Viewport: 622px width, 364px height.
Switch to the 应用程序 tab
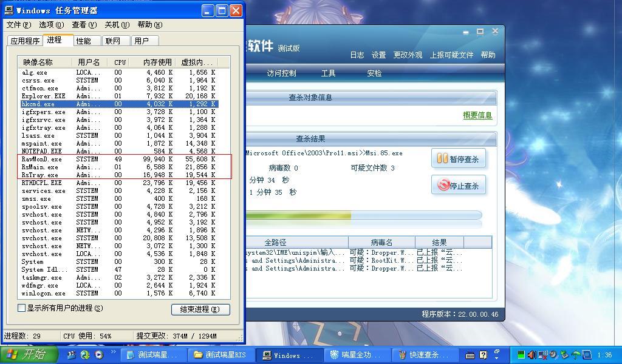click(25, 41)
